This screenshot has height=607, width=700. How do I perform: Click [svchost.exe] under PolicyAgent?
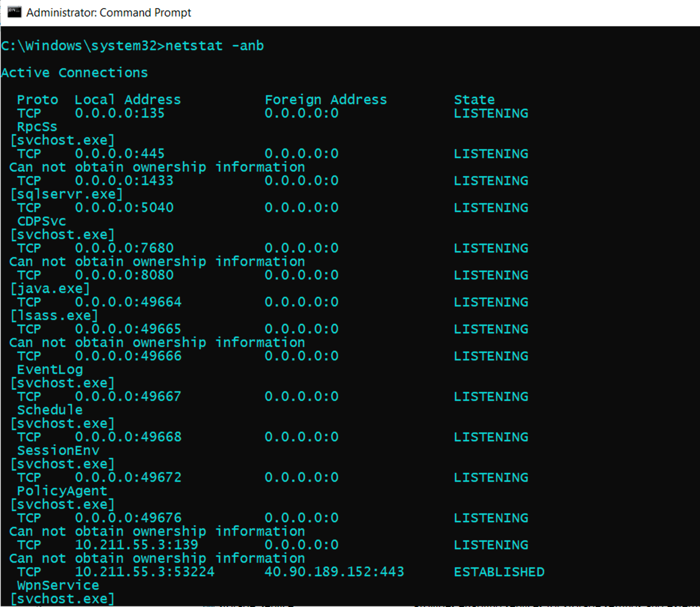coord(62,504)
